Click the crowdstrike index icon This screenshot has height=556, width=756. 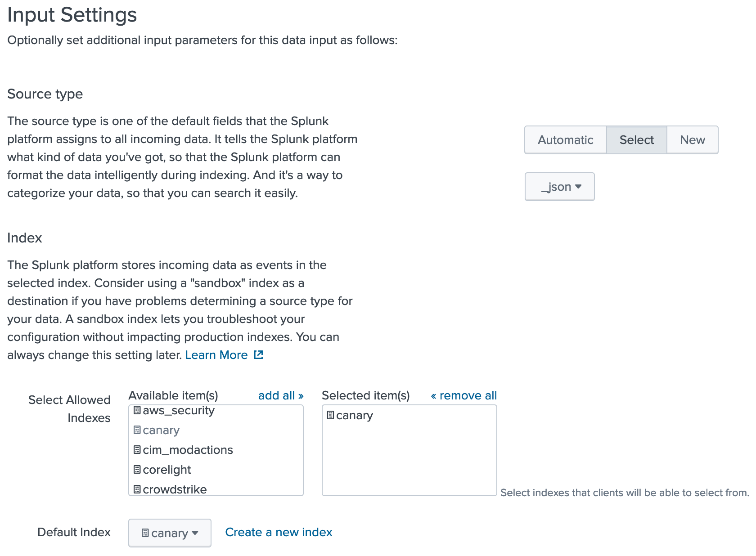pos(137,489)
